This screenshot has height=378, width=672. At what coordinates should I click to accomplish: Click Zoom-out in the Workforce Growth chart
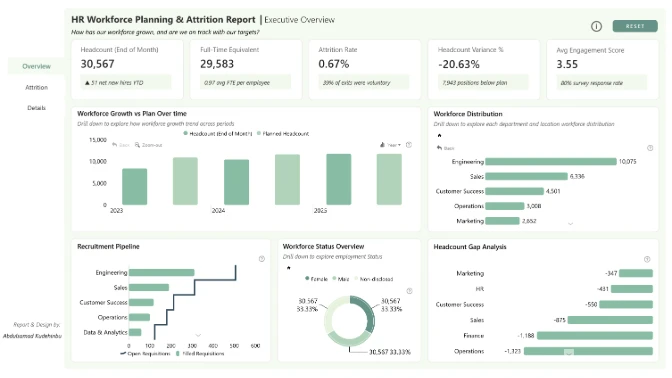(x=148, y=145)
